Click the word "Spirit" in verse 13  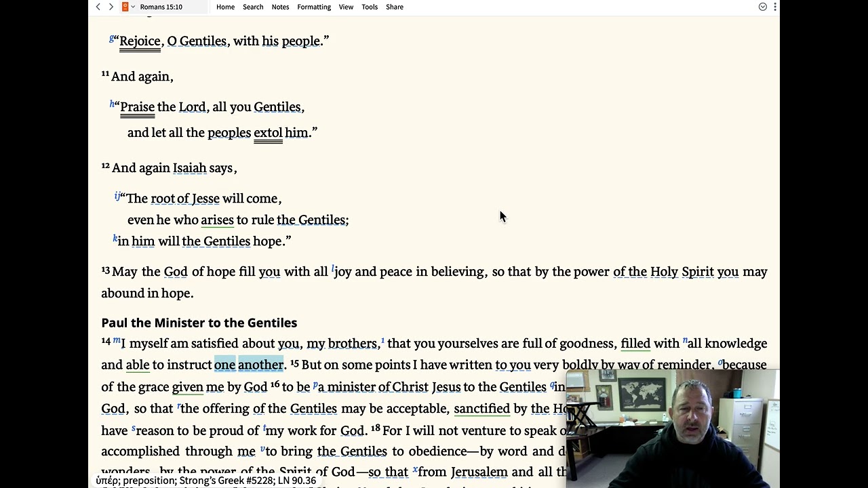pos(698,272)
